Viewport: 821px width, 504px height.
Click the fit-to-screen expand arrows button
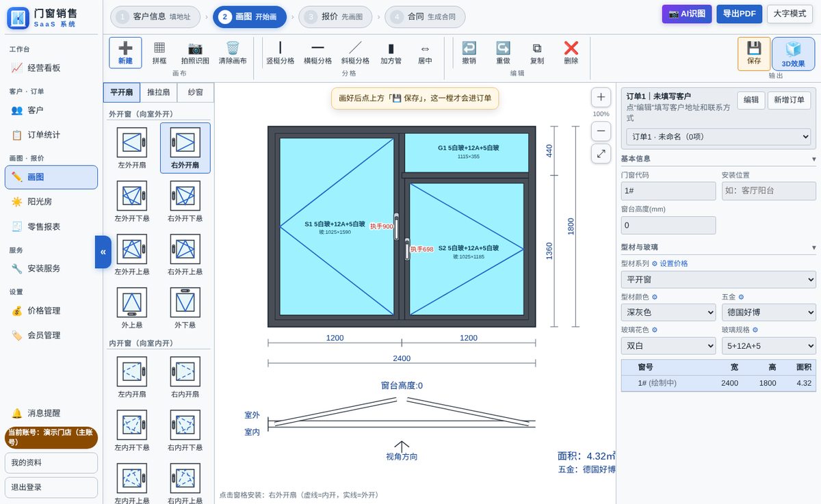601,154
